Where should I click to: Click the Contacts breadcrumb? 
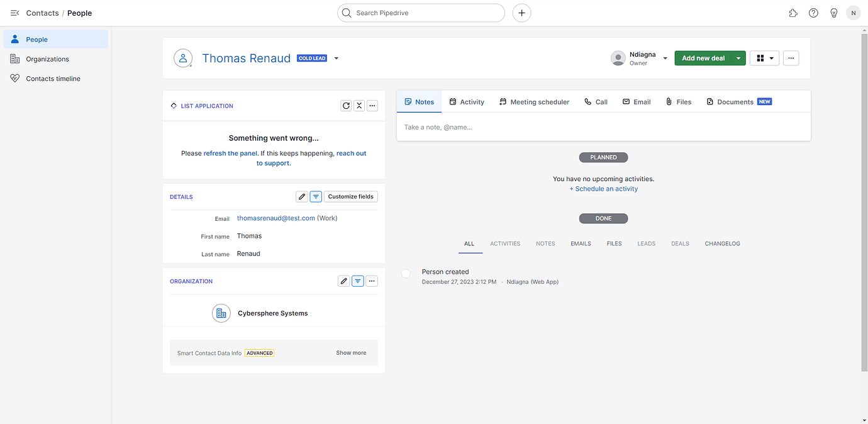pyautogui.click(x=42, y=13)
